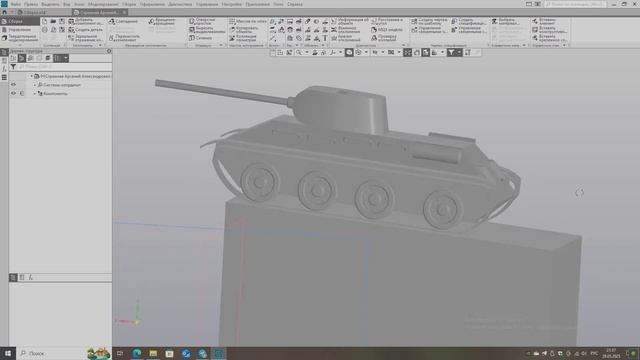The width and height of the screenshot is (640, 360).
Task: Open the tree display mode dropdown
Action: [x=66, y=58]
